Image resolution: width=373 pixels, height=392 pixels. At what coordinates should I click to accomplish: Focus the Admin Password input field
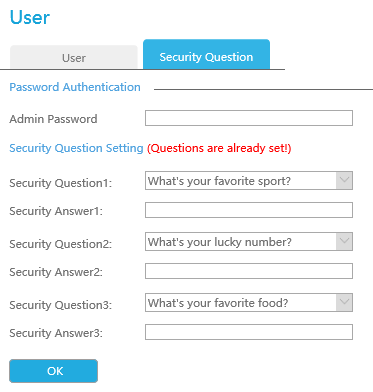pos(249,118)
